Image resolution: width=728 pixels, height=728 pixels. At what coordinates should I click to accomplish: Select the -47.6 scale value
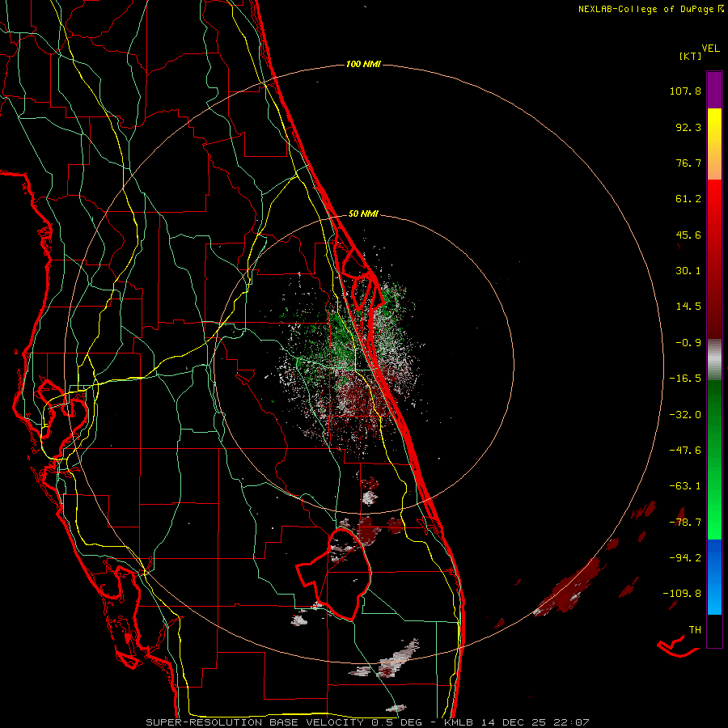click(x=685, y=451)
